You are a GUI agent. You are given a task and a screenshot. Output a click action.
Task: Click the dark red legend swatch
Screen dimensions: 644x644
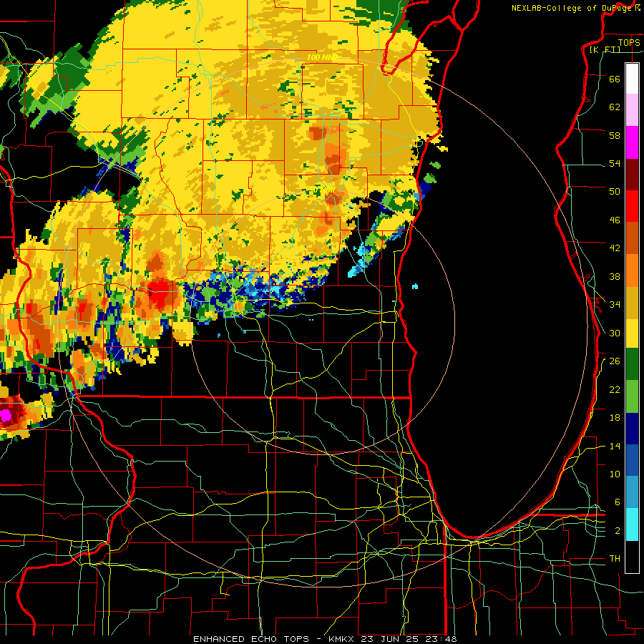pyautogui.click(x=632, y=174)
